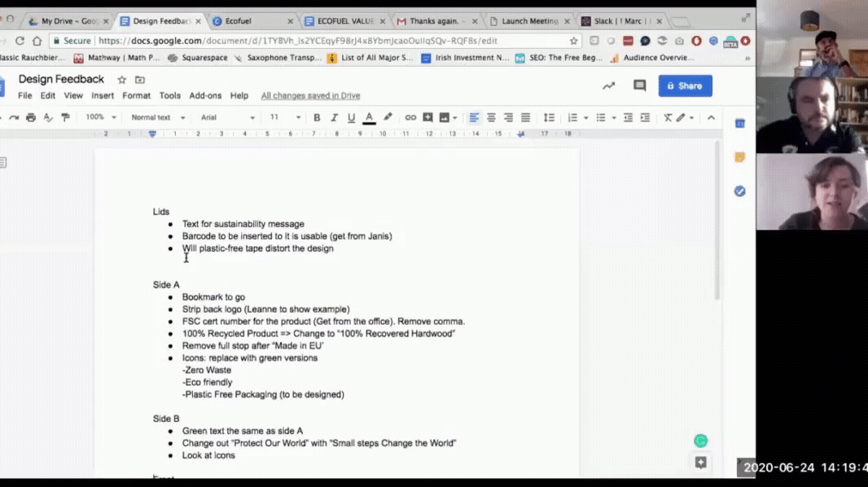Align text left
The width and height of the screenshot is (868, 487).
pyautogui.click(x=474, y=117)
